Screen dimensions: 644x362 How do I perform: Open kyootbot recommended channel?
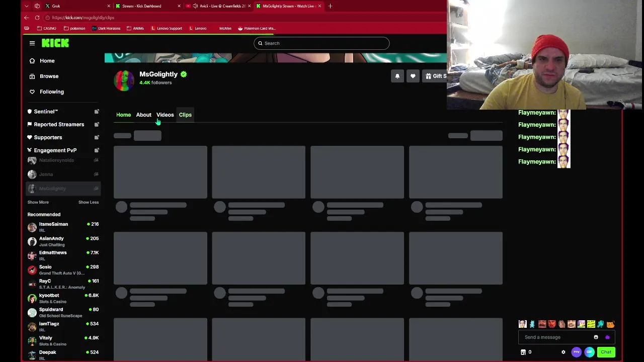click(x=63, y=298)
